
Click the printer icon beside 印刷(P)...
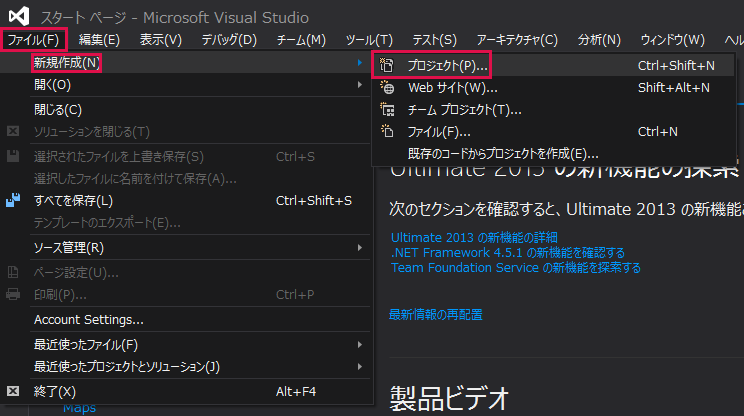(13, 295)
